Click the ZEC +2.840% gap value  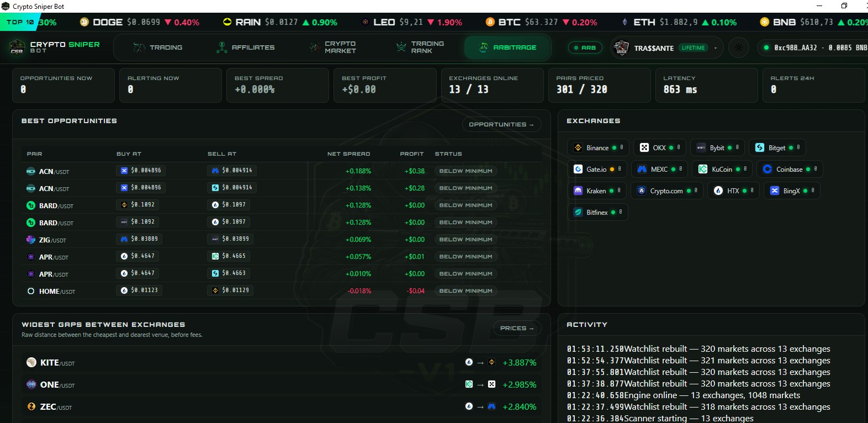point(519,407)
